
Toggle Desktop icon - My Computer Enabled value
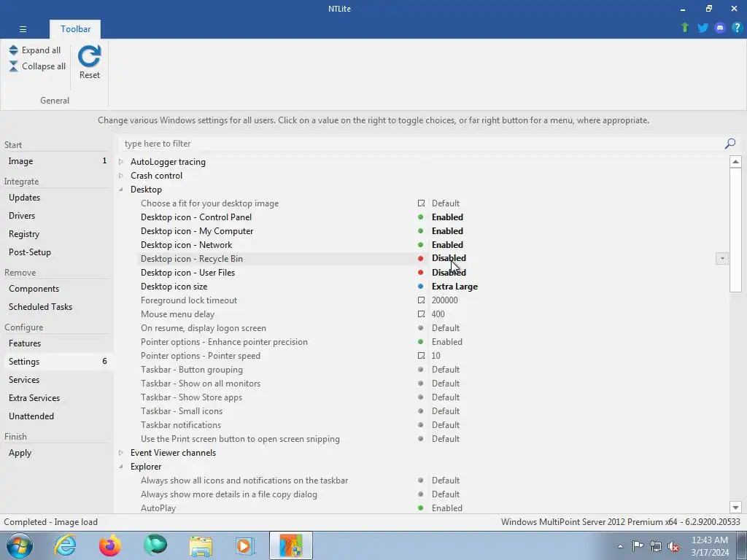point(447,231)
